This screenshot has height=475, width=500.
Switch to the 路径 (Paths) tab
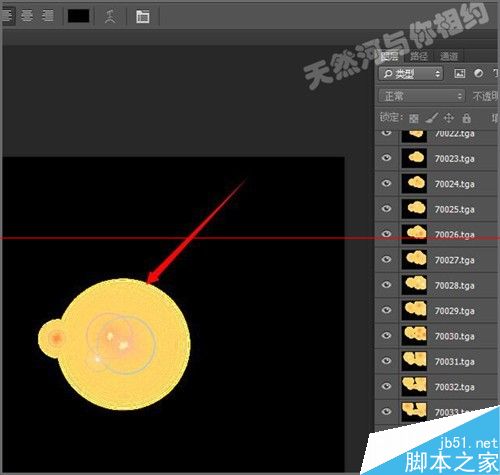[x=419, y=56]
